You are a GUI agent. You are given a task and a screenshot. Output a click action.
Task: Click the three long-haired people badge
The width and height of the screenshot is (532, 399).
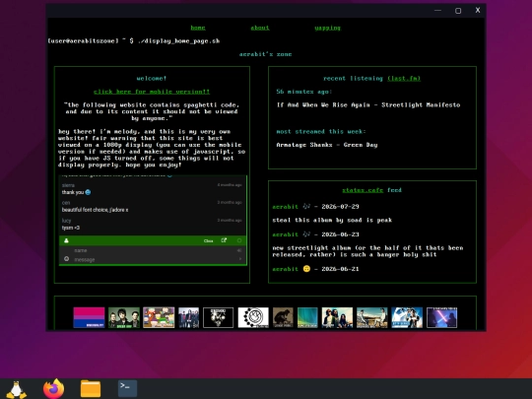337,317
